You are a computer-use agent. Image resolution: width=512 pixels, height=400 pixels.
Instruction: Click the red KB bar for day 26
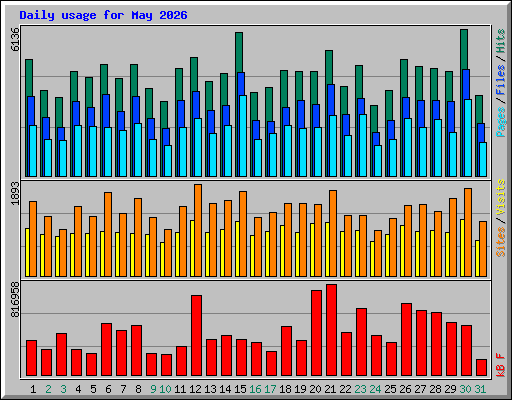407,340
